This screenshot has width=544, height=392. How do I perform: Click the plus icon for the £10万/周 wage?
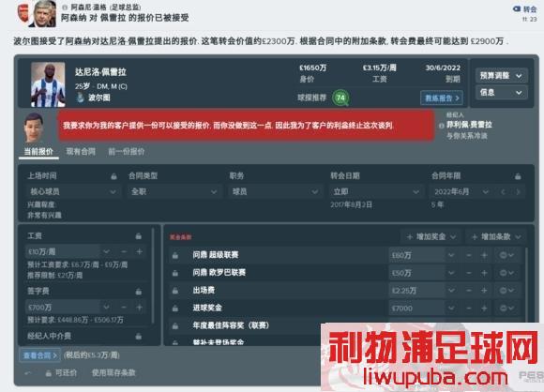[140, 251]
